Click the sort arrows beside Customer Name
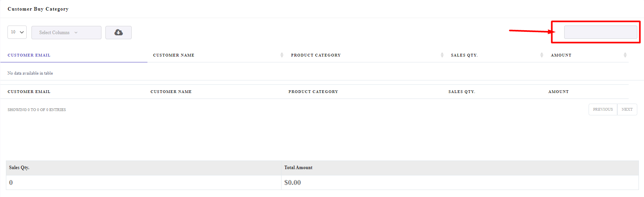Screen dimensions: 644x197 282,55
